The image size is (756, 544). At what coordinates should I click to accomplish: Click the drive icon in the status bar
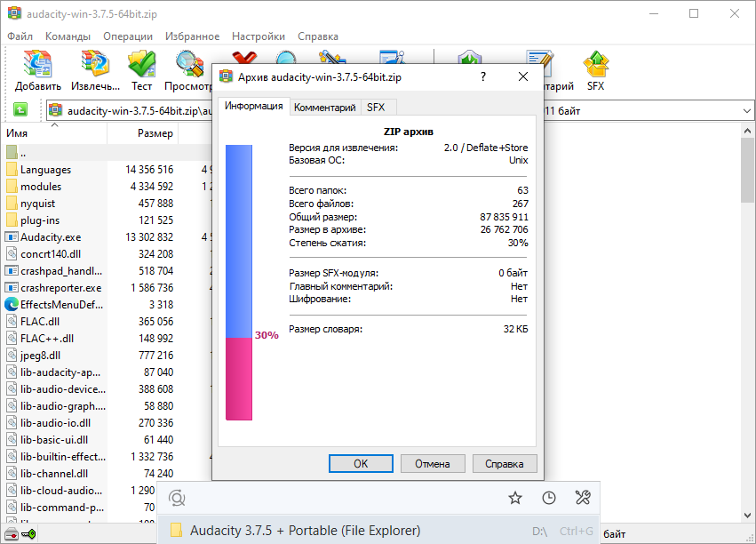click(11, 534)
